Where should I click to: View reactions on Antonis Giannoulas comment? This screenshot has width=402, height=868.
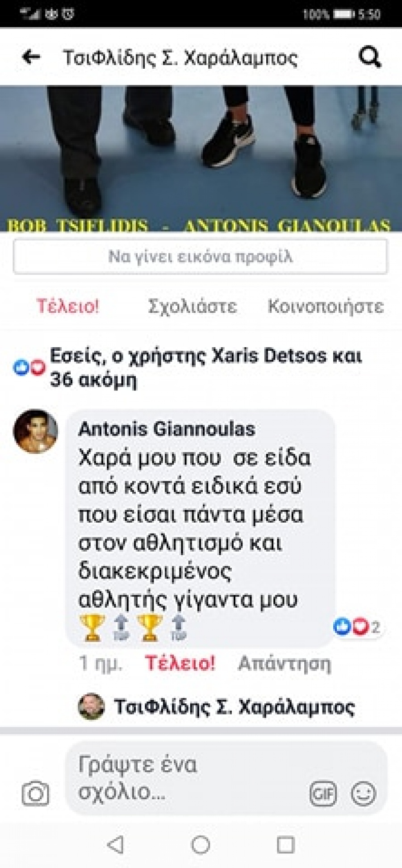[x=357, y=627]
